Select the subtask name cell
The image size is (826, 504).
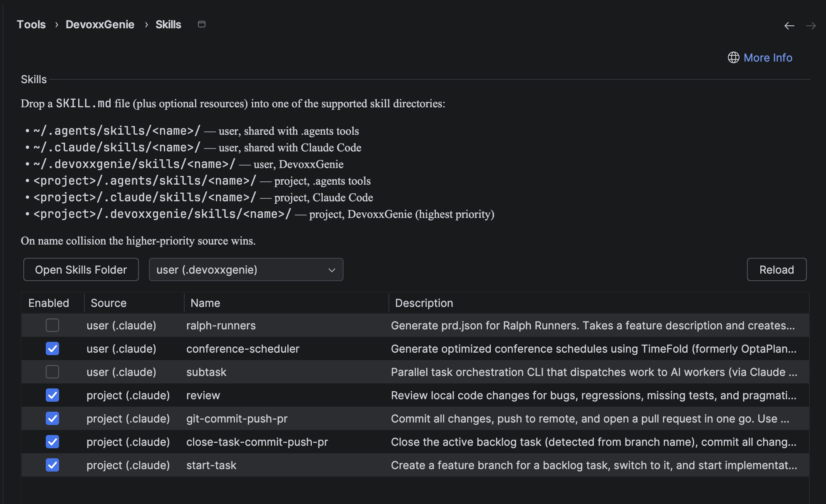pos(286,372)
